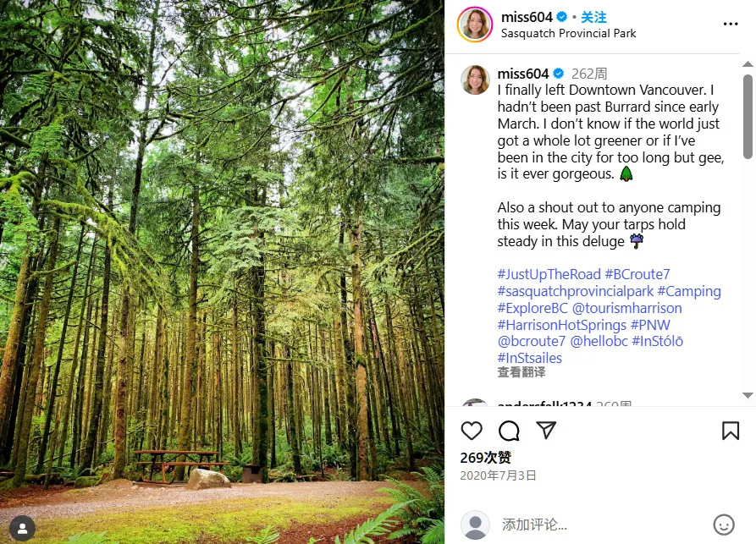Image resolution: width=756 pixels, height=544 pixels.
Task: Follow miss604 with the 关注 button
Action: click(593, 17)
